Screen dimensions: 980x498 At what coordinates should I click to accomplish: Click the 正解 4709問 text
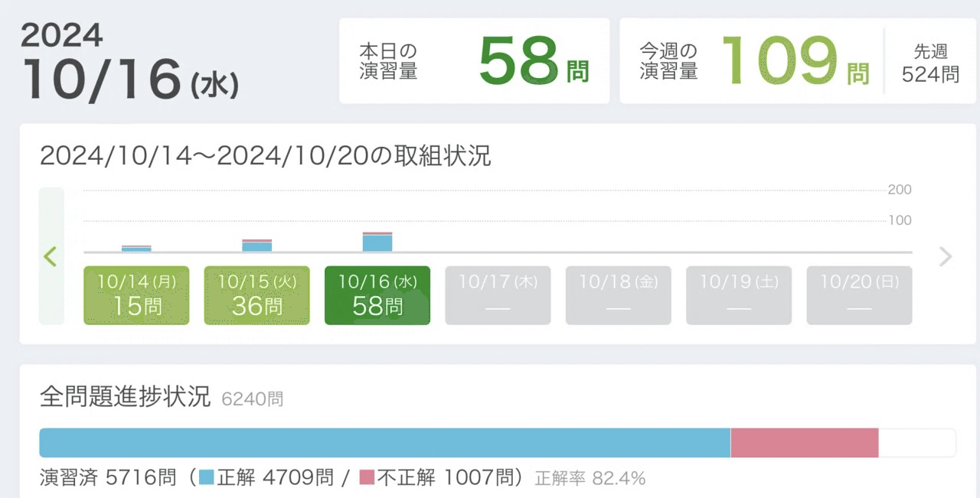pos(276,478)
